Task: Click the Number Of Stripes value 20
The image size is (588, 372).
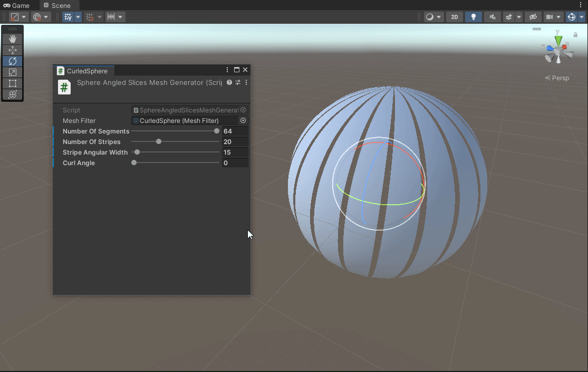Action: coord(235,141)
